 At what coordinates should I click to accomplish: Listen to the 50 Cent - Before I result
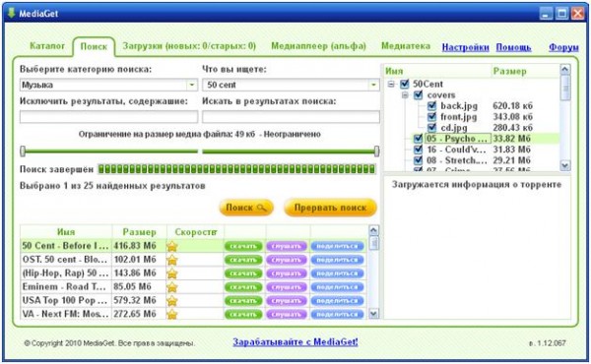287,246
